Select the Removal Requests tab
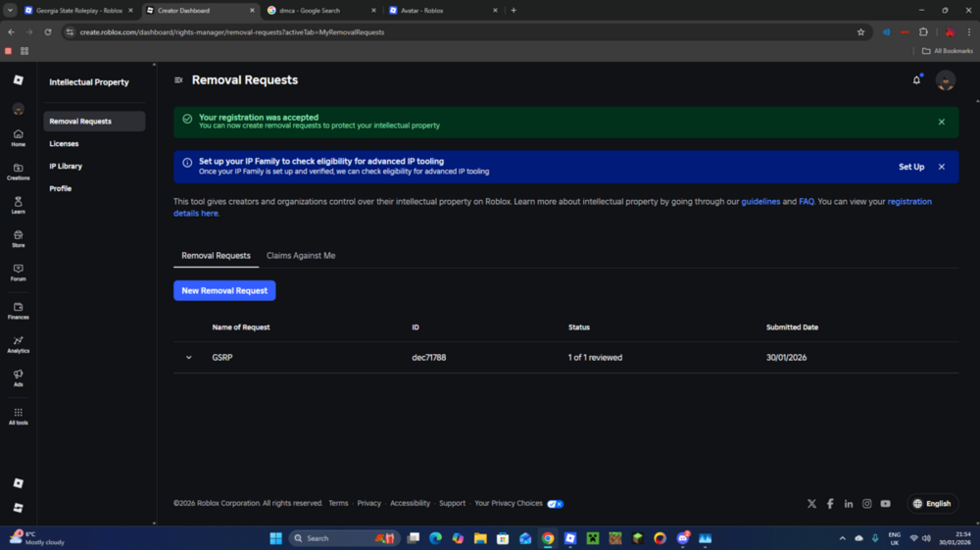Image resolution: width=980 pixels, height=550 pixels. click(x=216, y=256)
